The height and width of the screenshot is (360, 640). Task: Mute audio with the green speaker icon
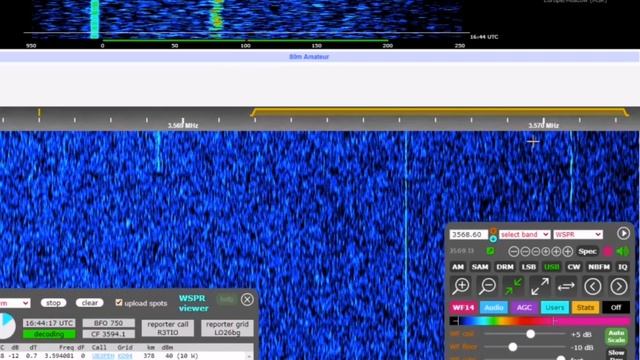[623, 251]
